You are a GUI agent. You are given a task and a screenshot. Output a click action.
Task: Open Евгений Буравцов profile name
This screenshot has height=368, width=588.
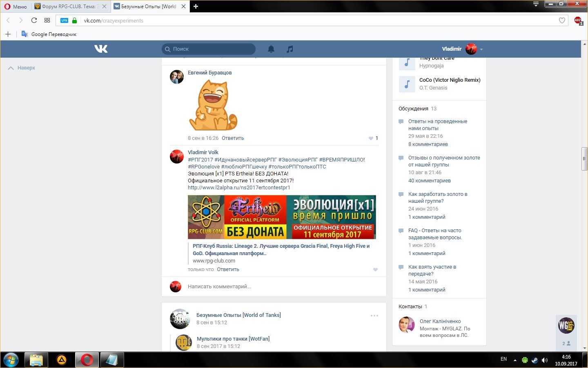pyautogui.click(x=209, y=73)
